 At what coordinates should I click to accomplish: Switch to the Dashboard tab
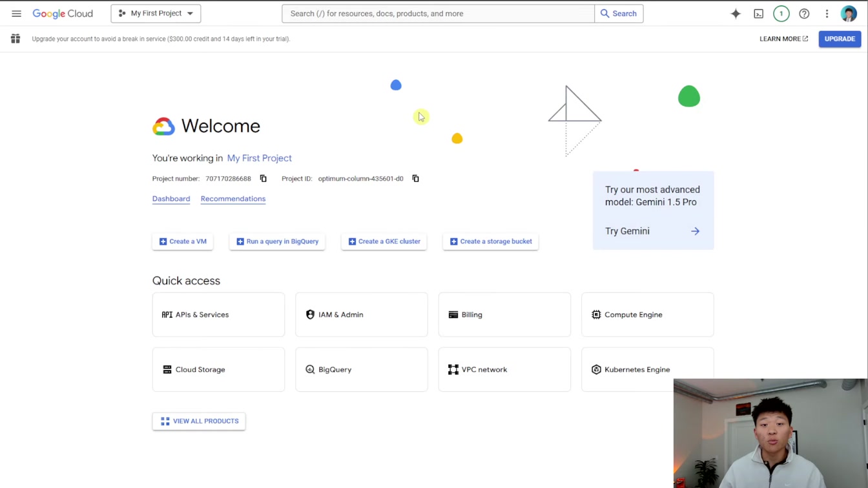click(171, 199)
